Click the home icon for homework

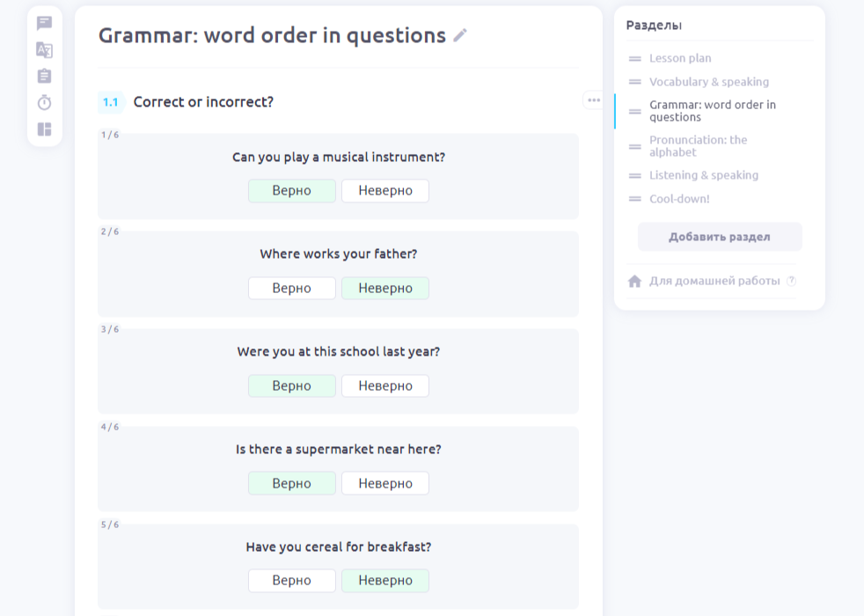634,282
